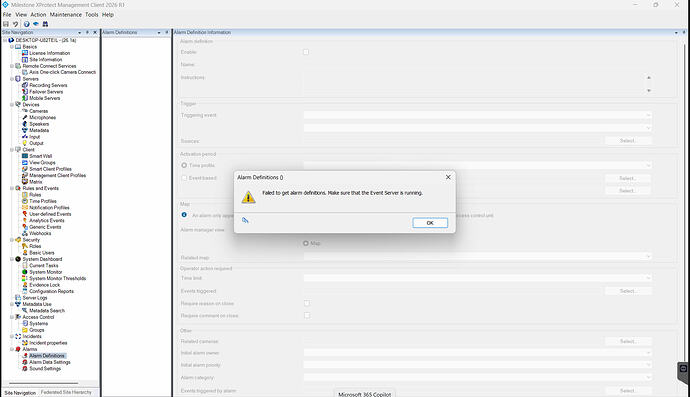Open Axis One-click Camera Connect node
Screen dimensions: 690x397
tap(62, 72)
